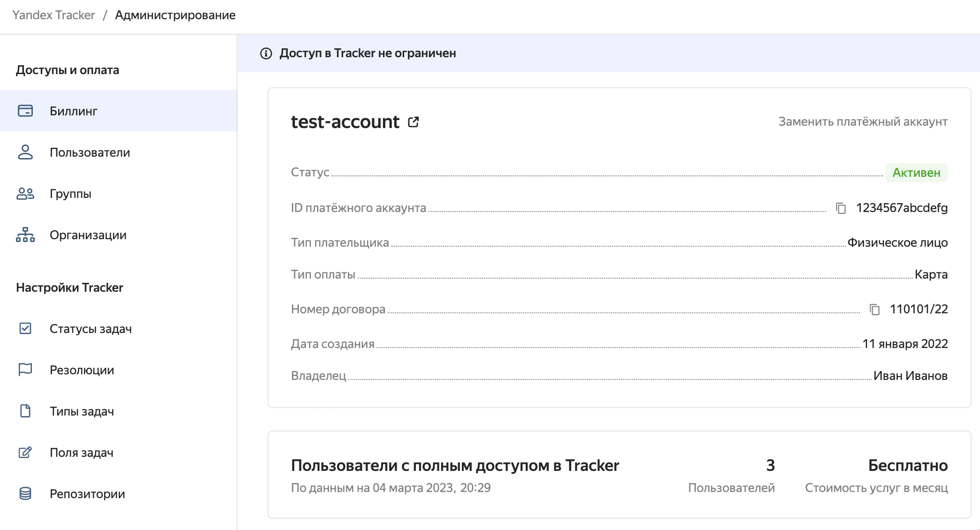Click the Статусы задач checkbox icon
This screenshot has width=980, height=530.
pyautogui.click(x=25, y=328)
